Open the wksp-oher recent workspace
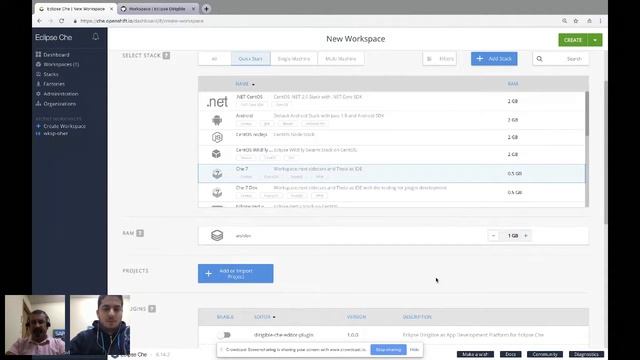Screen dimensions: 640x360 56,133
